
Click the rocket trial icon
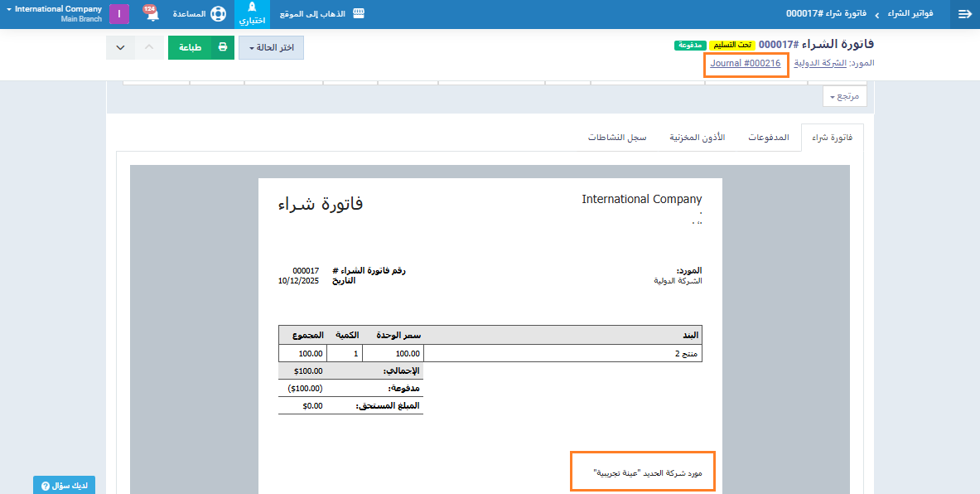[x=253, y=7]
